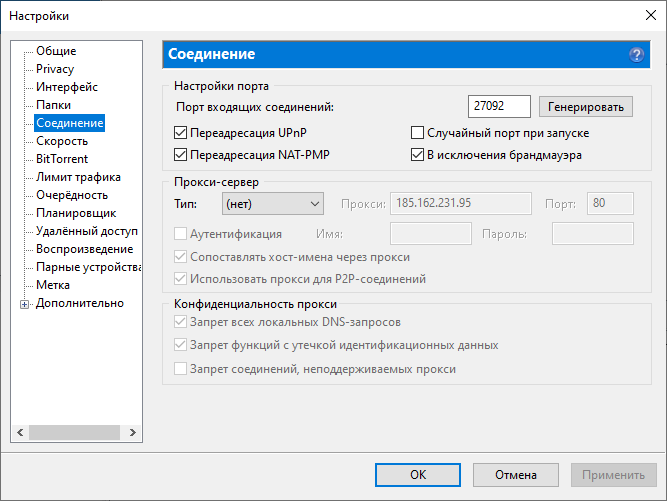The width and height of the screenshot is (667, 501).
Task: Select Общие in the settings tree
Action: 56,51
